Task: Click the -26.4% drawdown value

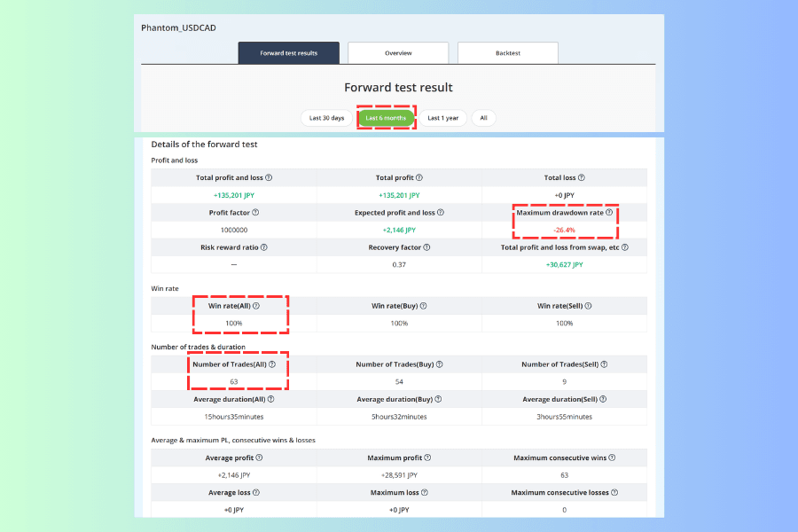Action: click(565, 231)
